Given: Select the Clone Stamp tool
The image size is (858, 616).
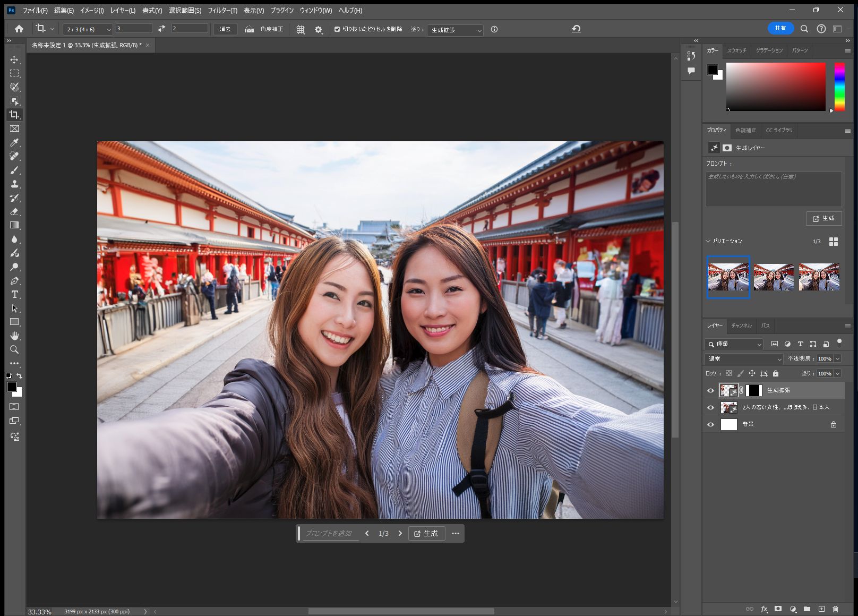Looking at the screenshot, I should point(14,184).
